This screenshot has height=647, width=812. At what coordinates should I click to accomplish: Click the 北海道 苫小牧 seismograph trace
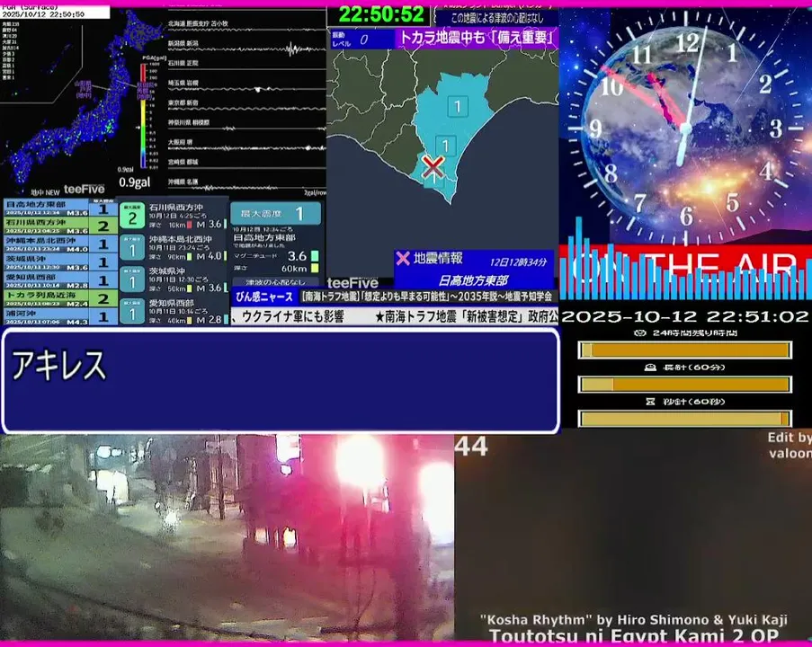(x=247, y=28)
